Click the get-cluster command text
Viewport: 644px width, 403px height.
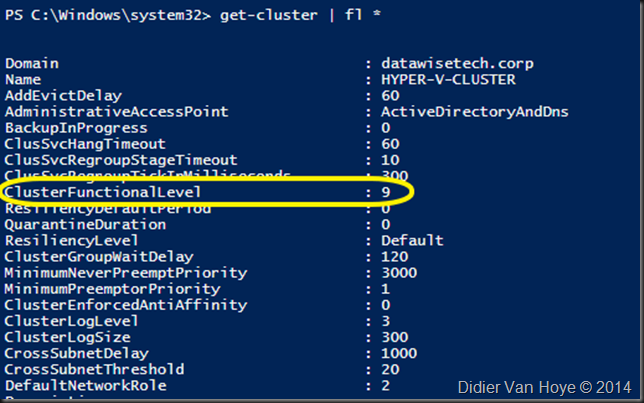[x=269, y=15]
